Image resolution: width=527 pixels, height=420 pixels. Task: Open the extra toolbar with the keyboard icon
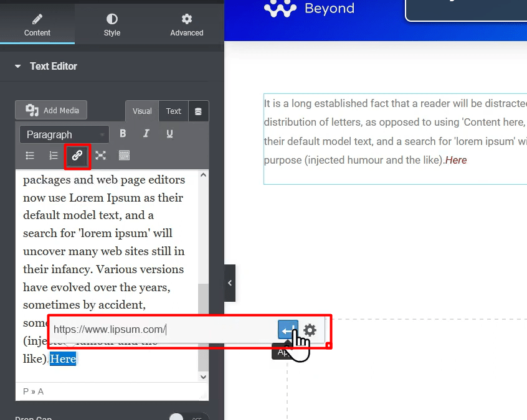click(x=124, y=156)
